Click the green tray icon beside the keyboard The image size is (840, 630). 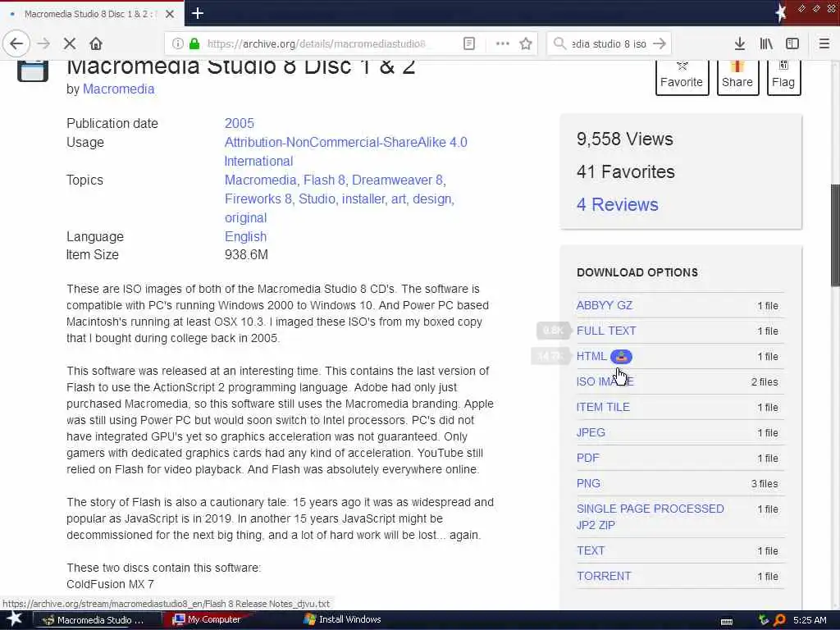click(764, 620)
